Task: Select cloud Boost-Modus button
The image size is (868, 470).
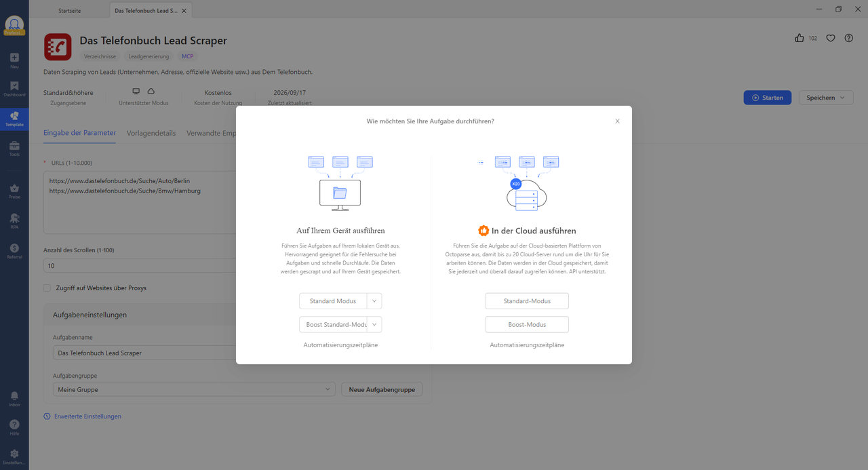Action: click(x=527, y=325)
